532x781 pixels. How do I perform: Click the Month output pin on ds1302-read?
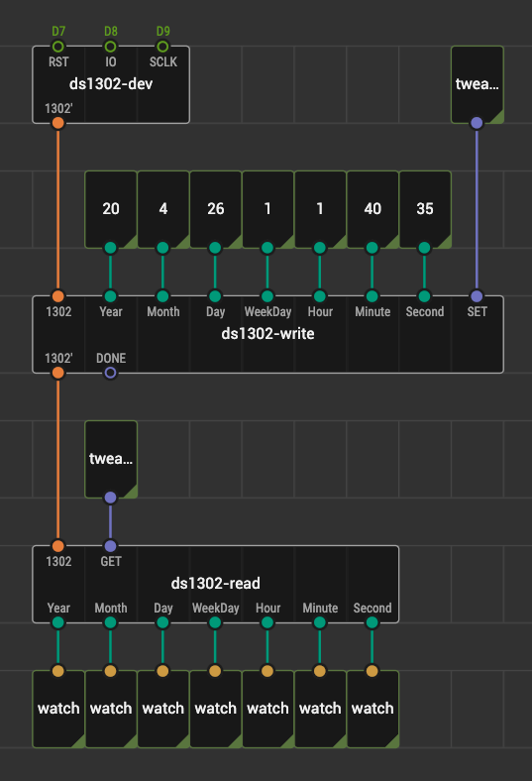[x=111, y=622]
